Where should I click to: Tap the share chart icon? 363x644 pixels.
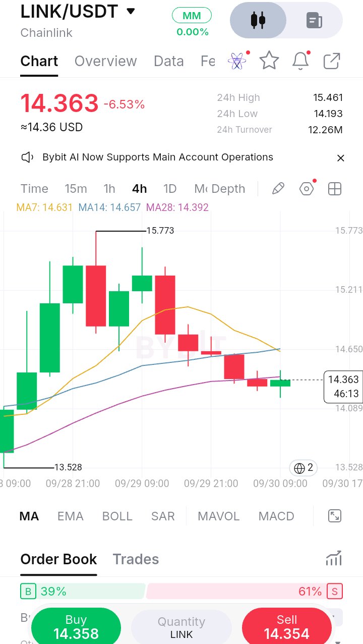[x=332, y=61]
